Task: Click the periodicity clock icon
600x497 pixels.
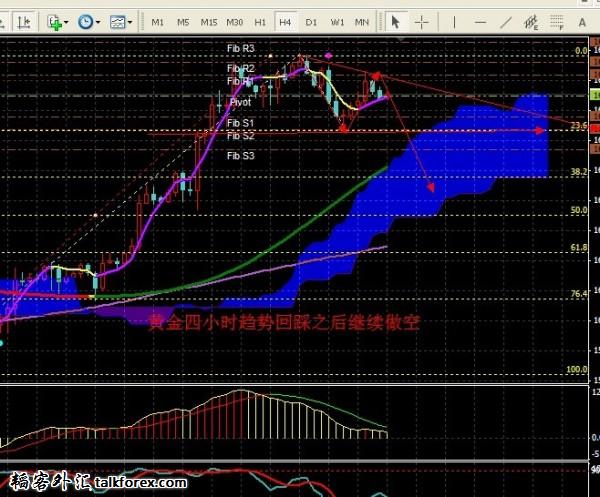Action: [86, 21]
